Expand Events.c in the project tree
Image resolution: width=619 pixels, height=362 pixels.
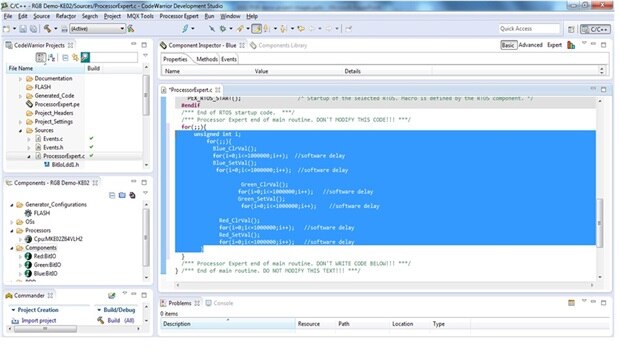click(29, 139)
